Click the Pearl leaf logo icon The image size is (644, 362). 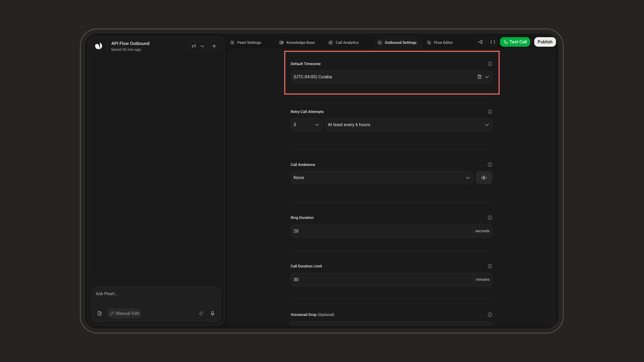coord(98,46)
